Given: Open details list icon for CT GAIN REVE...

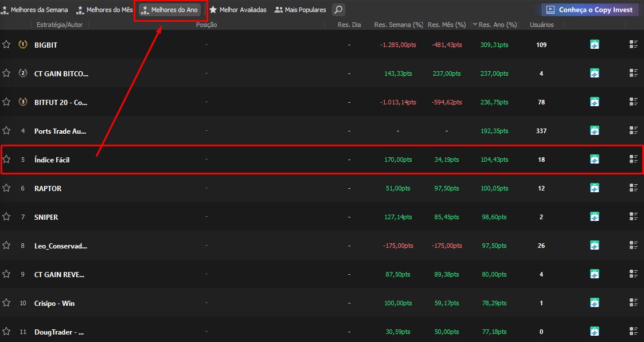Looking at the screenshot, I should click(633, 274).
